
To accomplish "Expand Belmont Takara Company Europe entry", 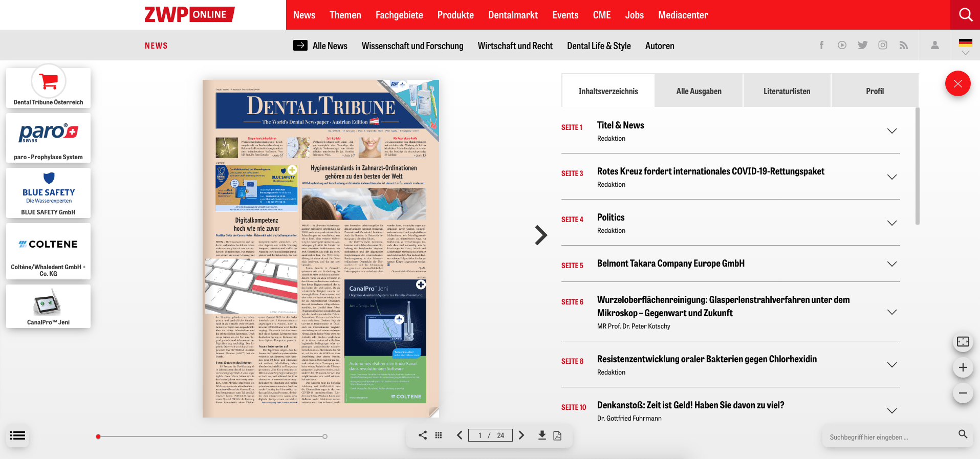I will 892,264.
